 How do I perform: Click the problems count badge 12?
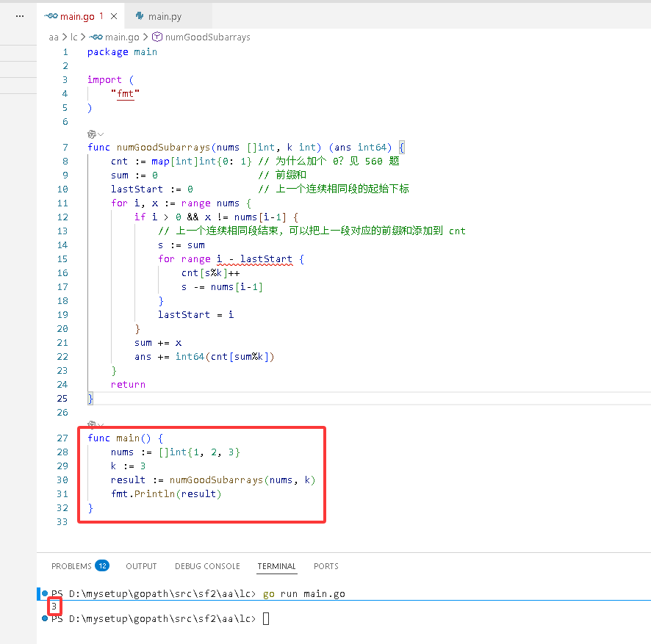pyautogui.click(x=102, y=565)
